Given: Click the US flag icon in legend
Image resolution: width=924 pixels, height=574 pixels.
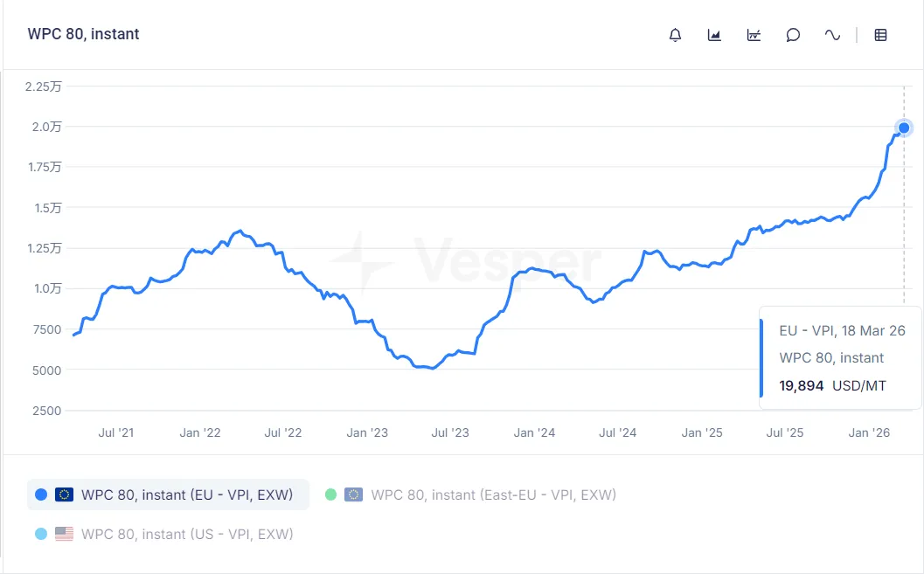Looking at the screenshot, I should [64, 534].
